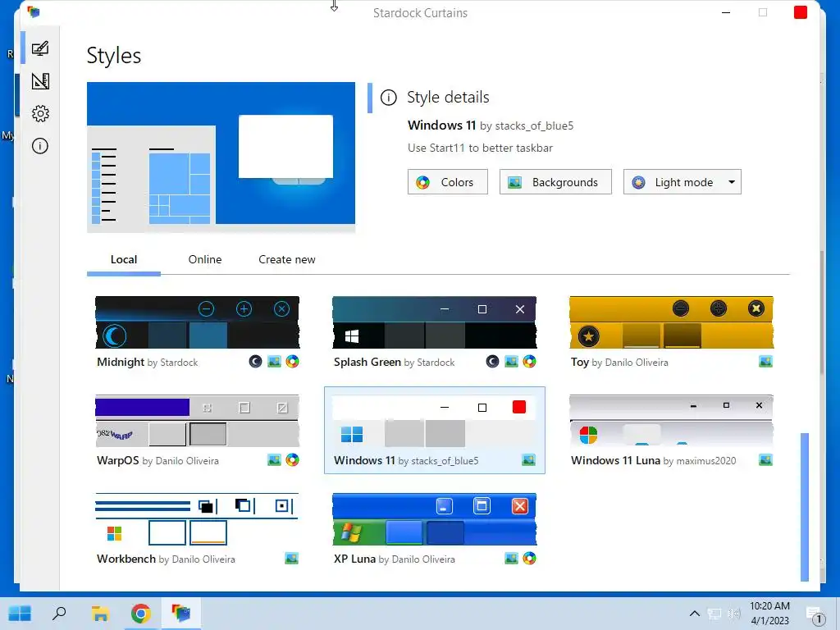Open taskbar search magnifier
Image resolution: width=840 pixels, height=630 pixels.
pyautogui.click(x=59, y=614)
